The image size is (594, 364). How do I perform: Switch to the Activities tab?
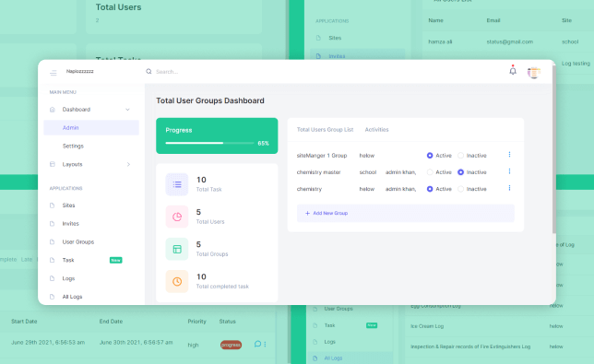(x=376, y=129)
